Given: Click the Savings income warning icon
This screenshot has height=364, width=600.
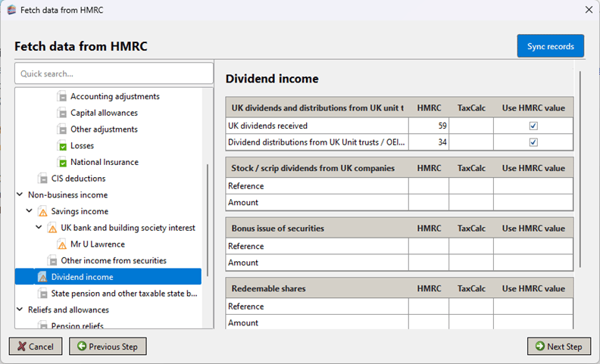Looking at the screenshot, I should (42, 211).
